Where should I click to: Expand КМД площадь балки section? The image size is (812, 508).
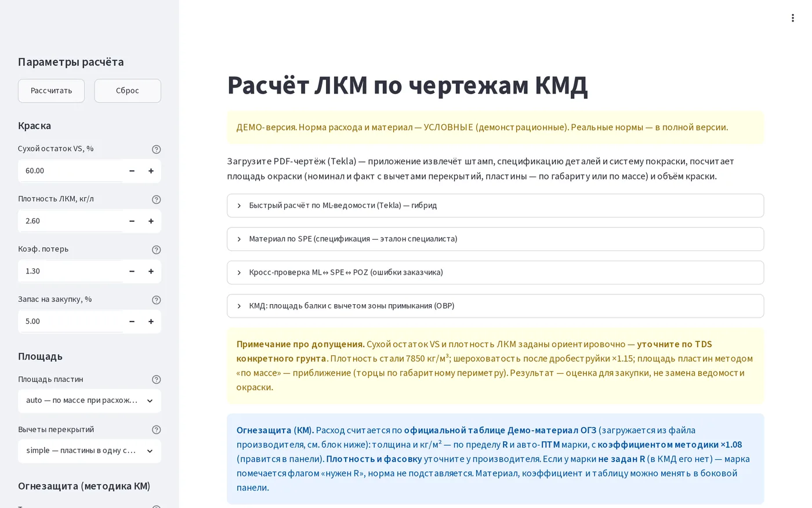pyautogui.click(x=495, y=306)
